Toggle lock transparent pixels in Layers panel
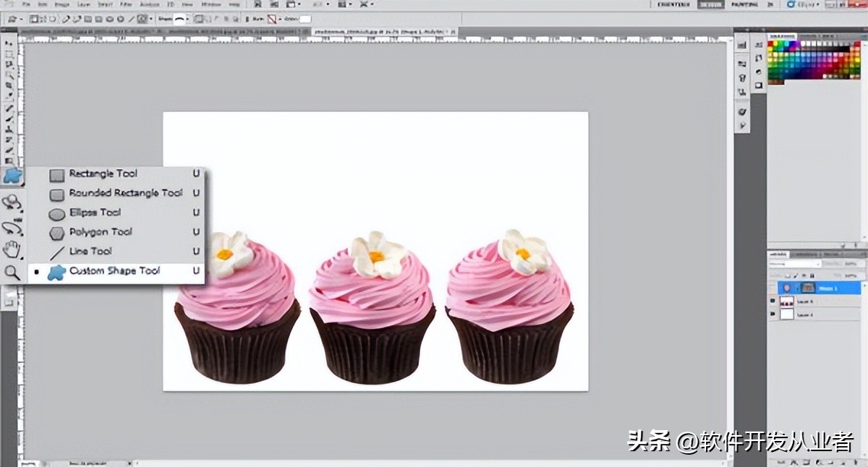 (x=788, y=275)
